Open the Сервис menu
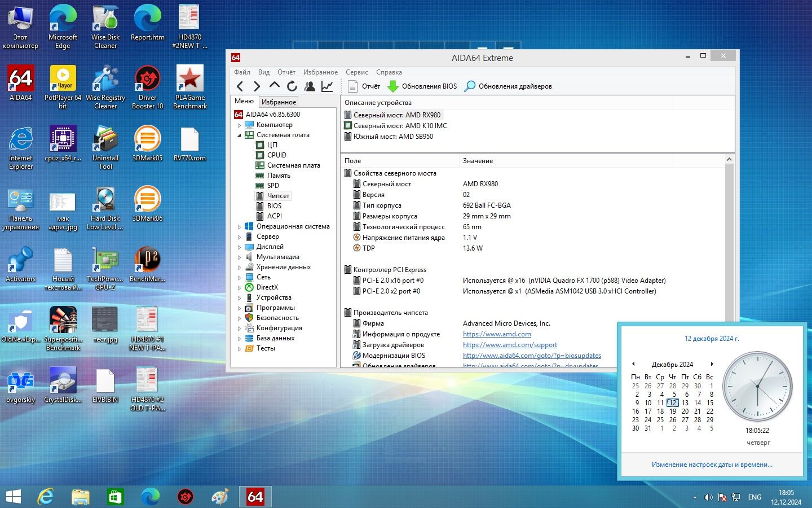The image size is (812, 508). pyautogui.click(x=357, y=72)
